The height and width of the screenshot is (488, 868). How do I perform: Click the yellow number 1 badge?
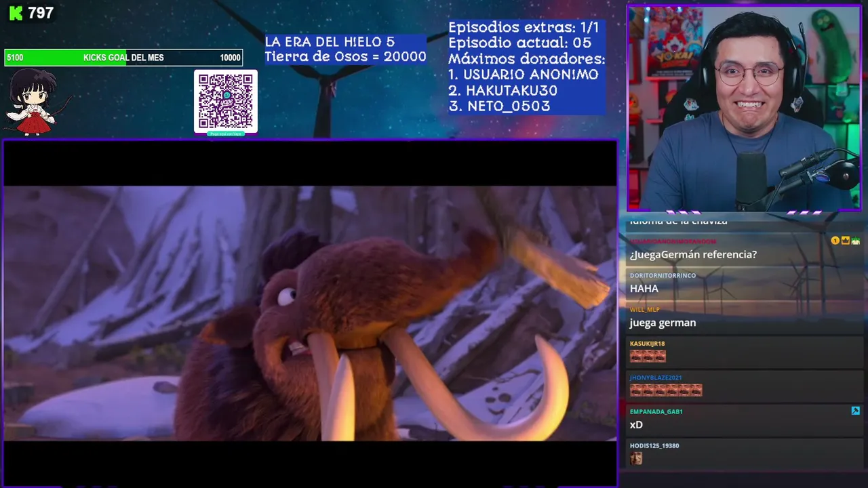(835, 241)
